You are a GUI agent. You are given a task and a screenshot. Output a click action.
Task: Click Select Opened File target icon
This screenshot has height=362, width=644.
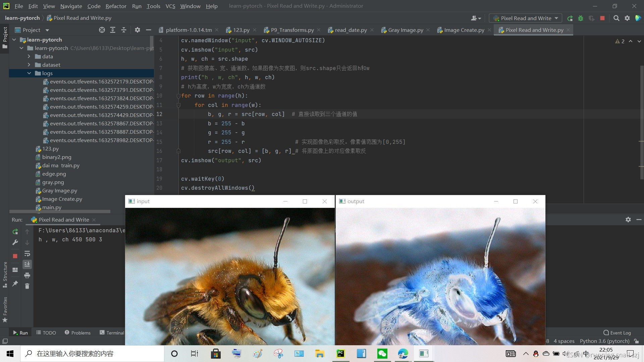click(102, 30)
